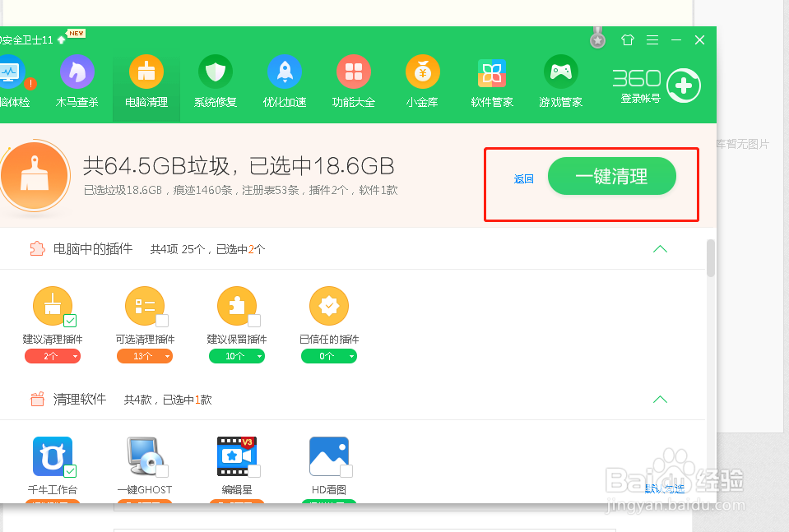This screenshot has width=789, height=532.
Task: Click 返回 to go back
Action: (522, 178)
